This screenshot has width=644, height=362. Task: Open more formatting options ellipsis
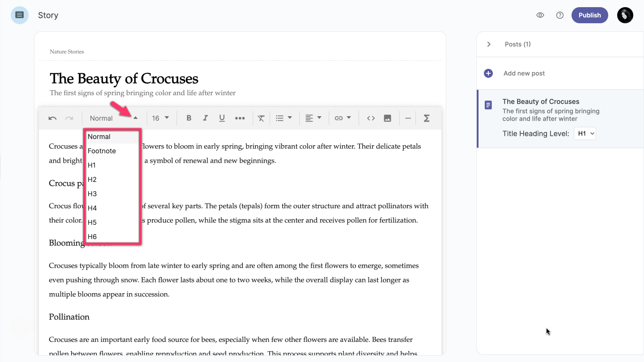240,118
